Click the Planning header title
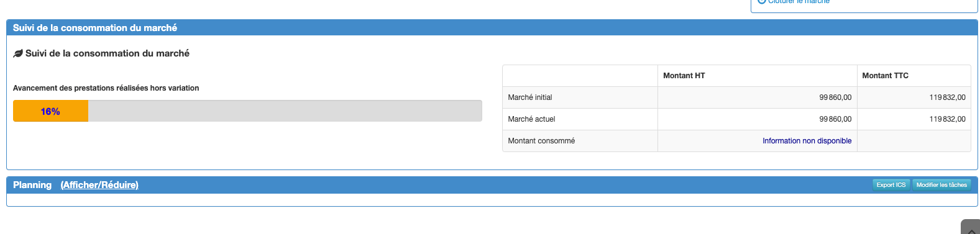Screen dimensions: 980x234 click(x=32, y=185)
